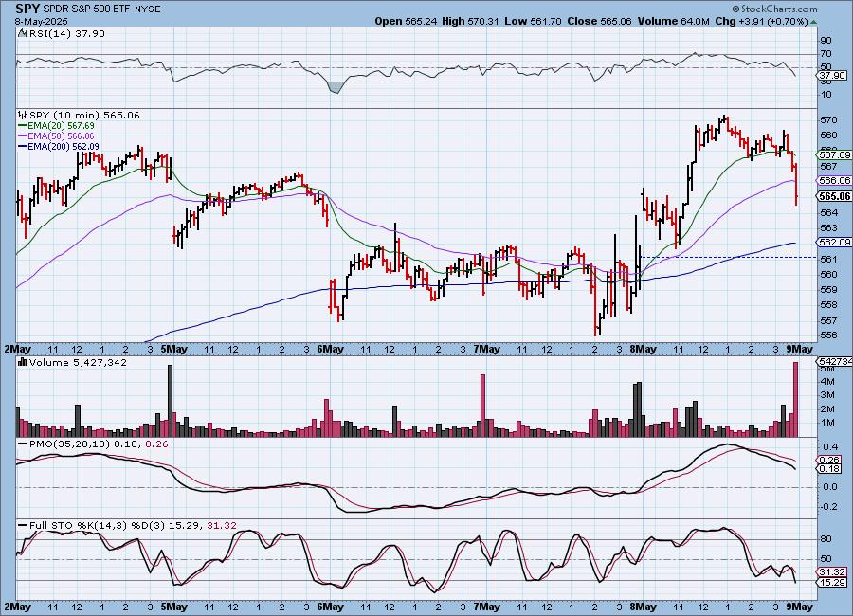Click the navy line swatch for EMA(200)
Image resolution: width=853 pixels, height=616 pixels.
(x=23, y=146)
